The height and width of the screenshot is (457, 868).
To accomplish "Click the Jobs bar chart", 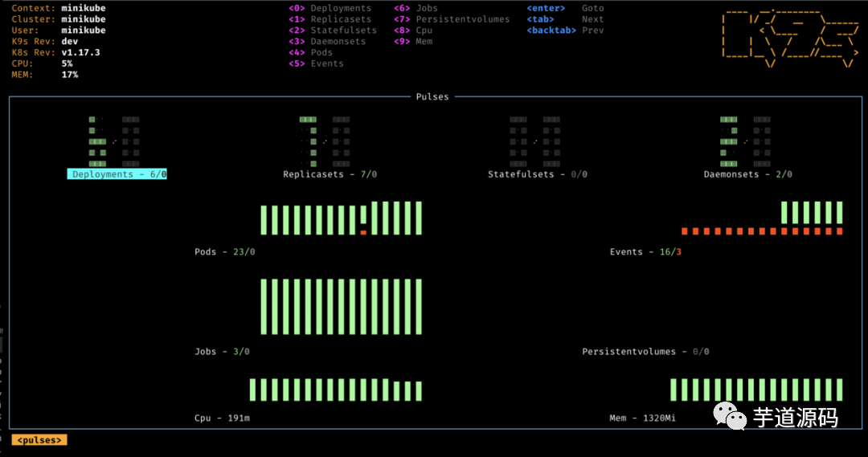I will pyautogui.click(x=341, y=306).
